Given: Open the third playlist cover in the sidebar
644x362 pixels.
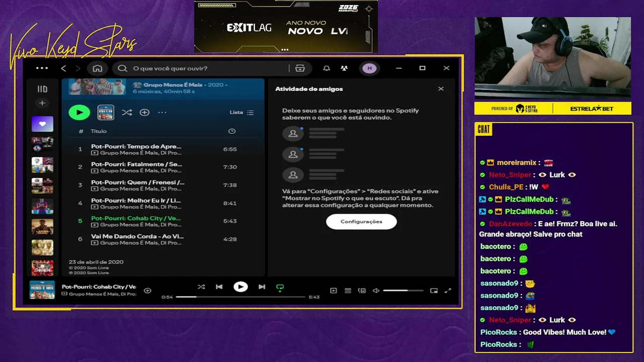Looking at the screenshot, I should pos(42,165).
